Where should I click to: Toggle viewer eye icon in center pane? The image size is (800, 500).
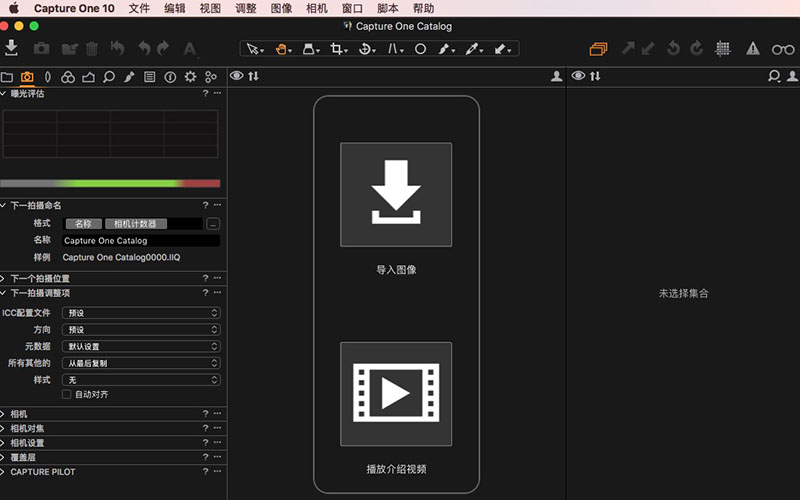click(236, 76)
